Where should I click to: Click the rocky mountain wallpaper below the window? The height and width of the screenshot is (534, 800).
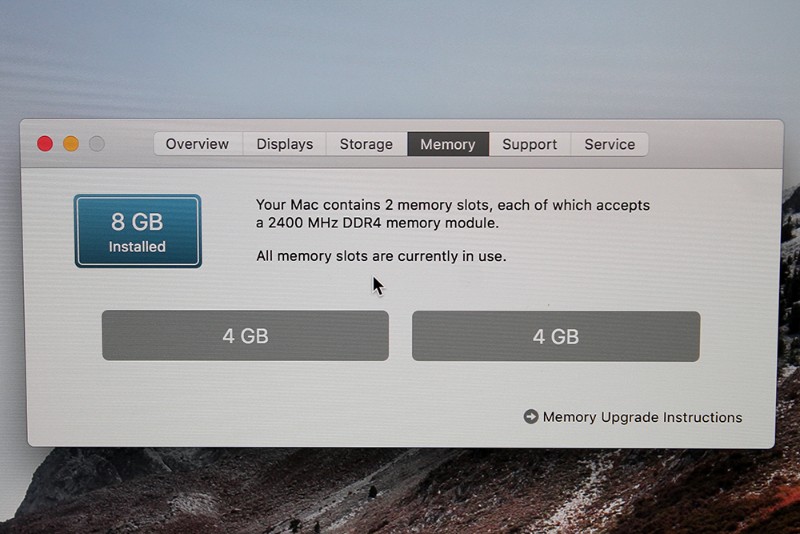(x=400, y=492)
